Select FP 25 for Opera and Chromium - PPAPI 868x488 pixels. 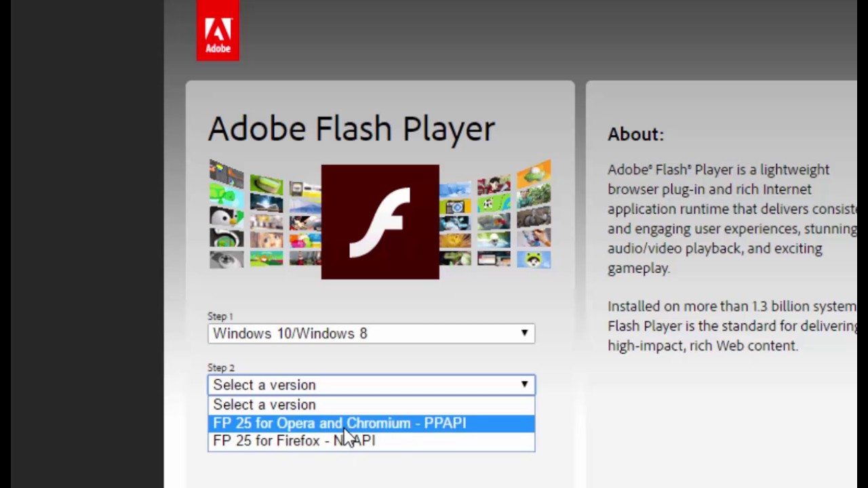pyautogui.click(x=371, y=423)
